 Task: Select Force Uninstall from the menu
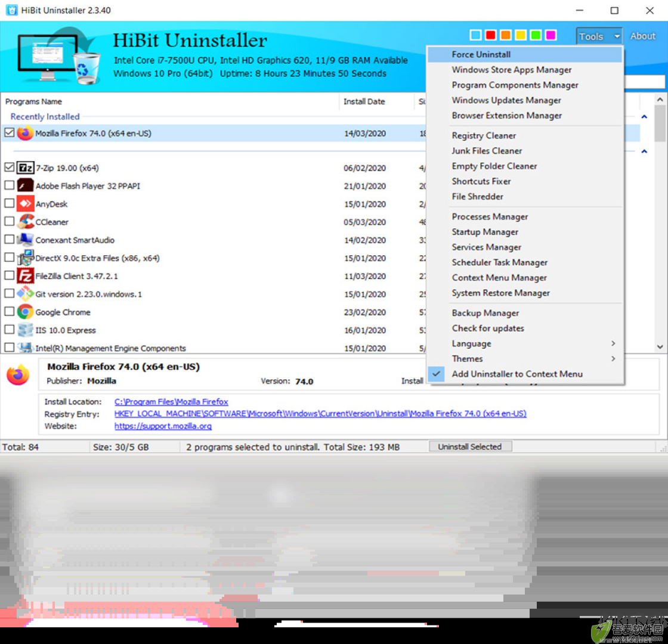[x=525, y=54]
